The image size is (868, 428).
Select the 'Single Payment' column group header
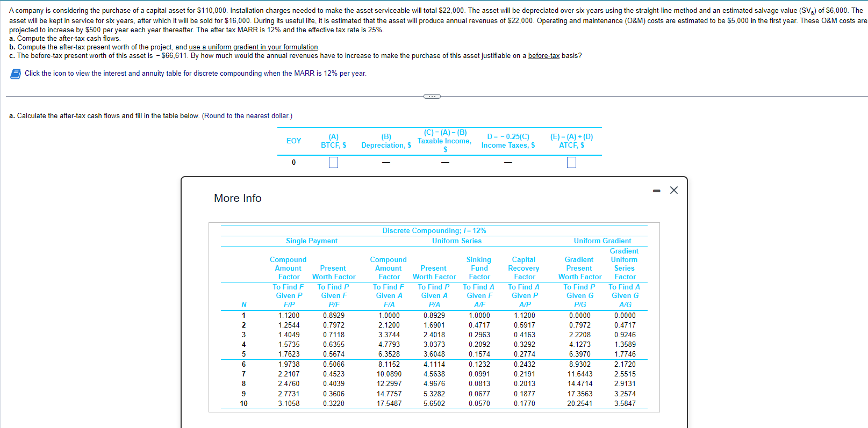coord(312,241)
